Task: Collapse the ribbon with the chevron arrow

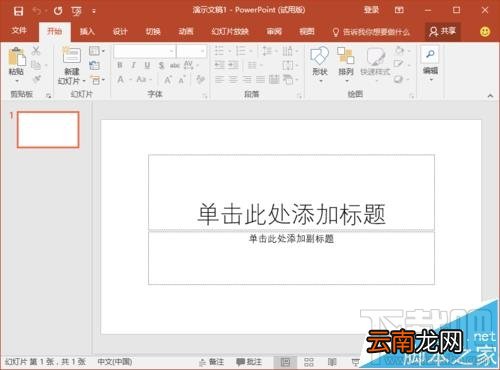Action: [490, 96]
